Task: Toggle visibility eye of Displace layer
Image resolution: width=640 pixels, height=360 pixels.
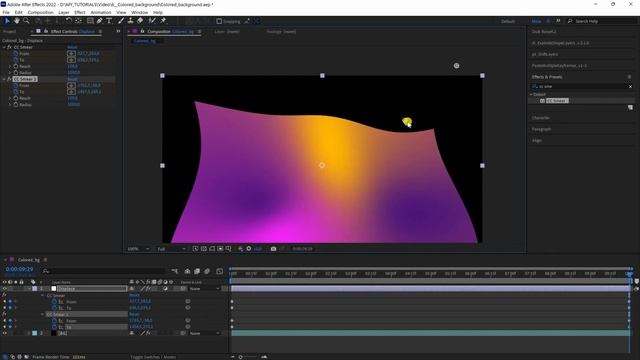Action: [4, 289]
